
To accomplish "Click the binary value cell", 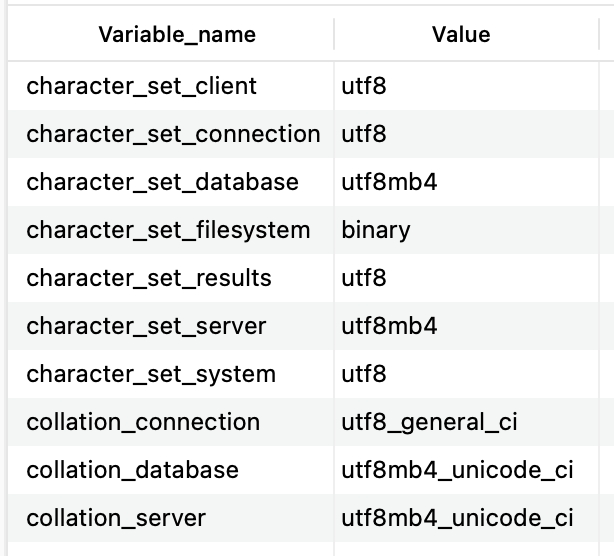I will point(376,230).
